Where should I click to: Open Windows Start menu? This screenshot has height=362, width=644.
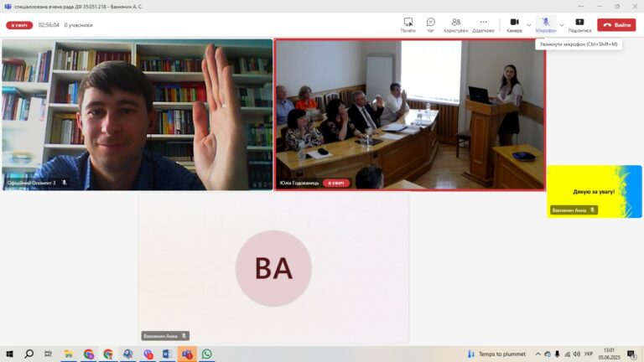pos(9,354)
